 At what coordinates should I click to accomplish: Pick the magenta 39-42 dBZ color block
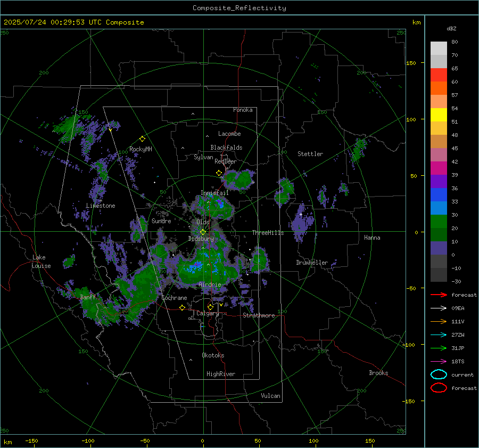coord(439,168)
